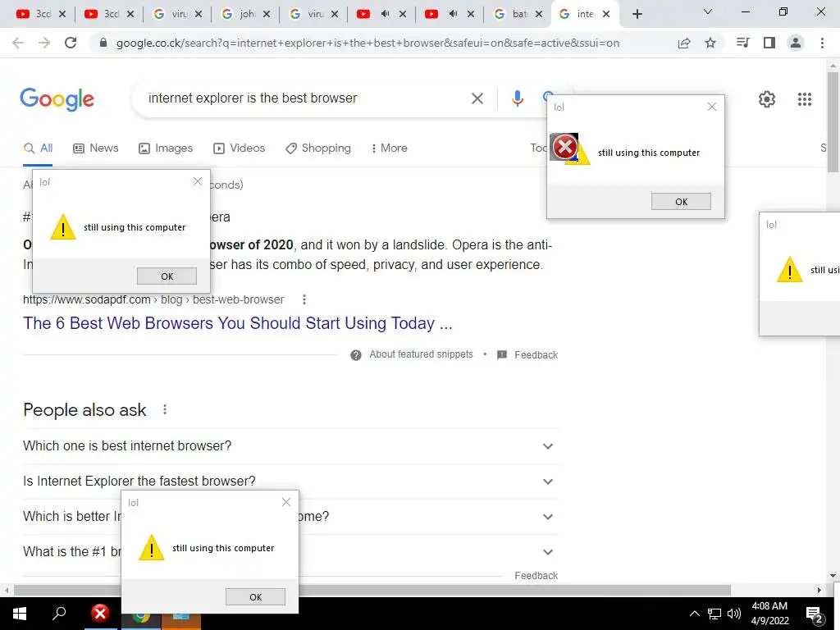Close the left lol dialog with X

[x=198, y=181]
